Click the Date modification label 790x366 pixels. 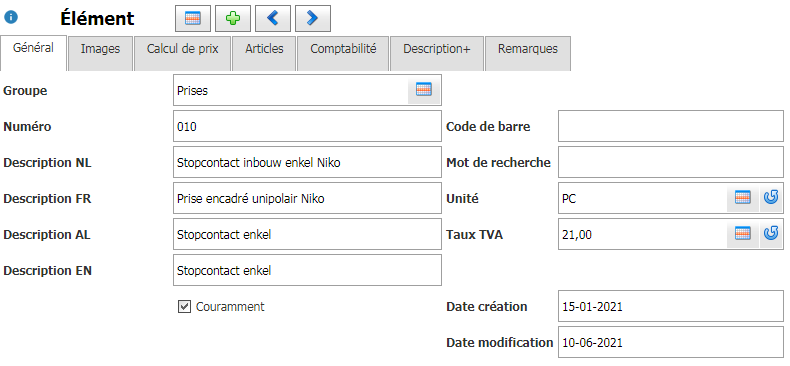click(500, 343)
